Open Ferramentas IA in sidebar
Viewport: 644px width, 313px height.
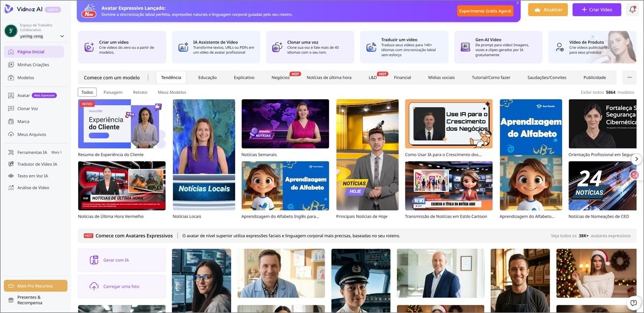(28, 152)
